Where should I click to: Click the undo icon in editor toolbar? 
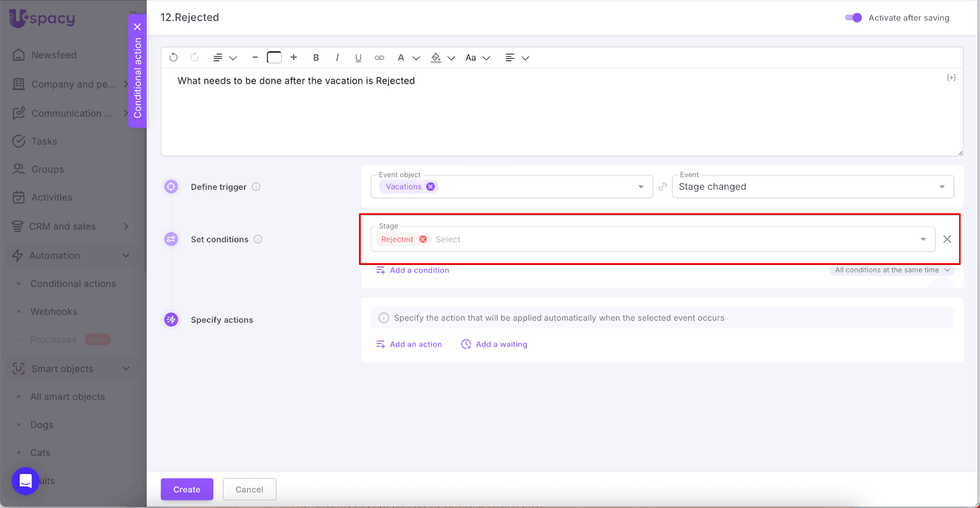tap(173, 58)
